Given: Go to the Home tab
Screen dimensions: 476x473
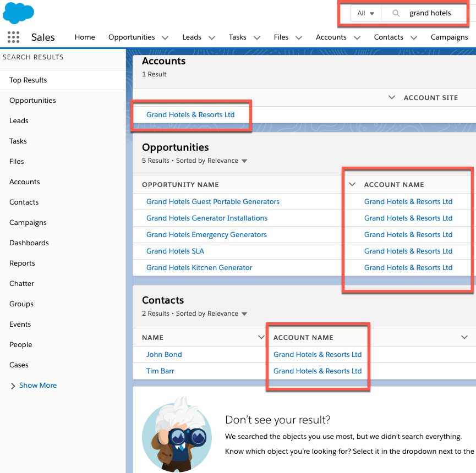Looking at the screenshot, I should [x=85, y=37].
